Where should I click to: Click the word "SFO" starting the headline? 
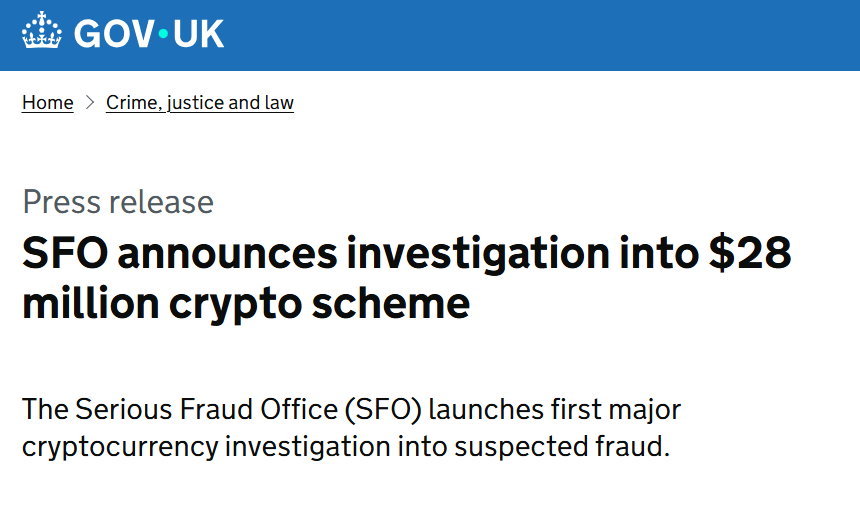coord(64,255)
